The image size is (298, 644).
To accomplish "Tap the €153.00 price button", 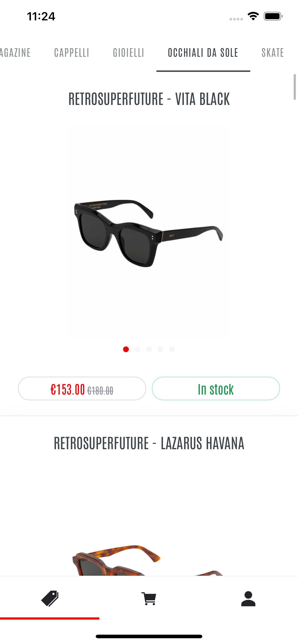I will point(82,389).
